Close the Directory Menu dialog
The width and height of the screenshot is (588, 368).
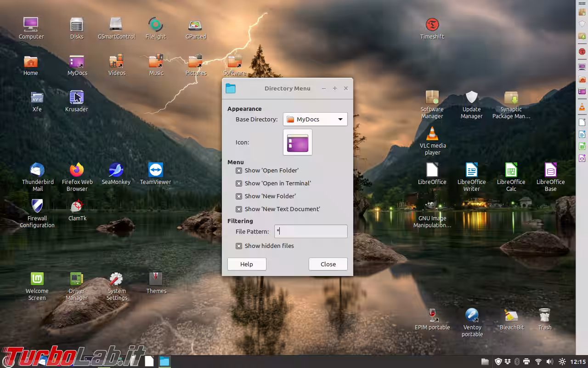(x=328, y=264)
